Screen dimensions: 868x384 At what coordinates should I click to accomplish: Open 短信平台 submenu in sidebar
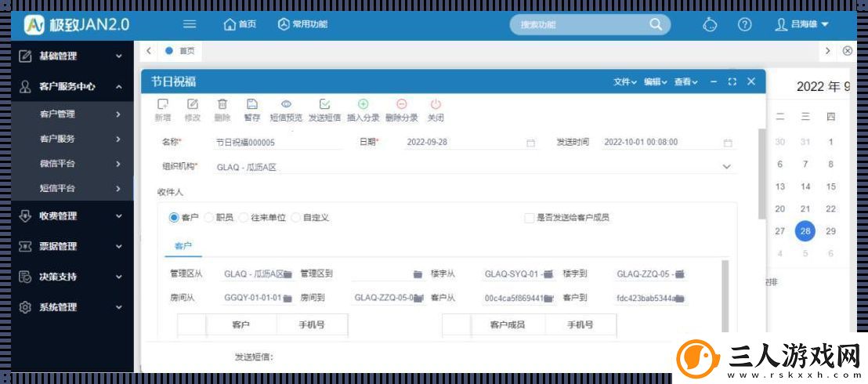73,188
